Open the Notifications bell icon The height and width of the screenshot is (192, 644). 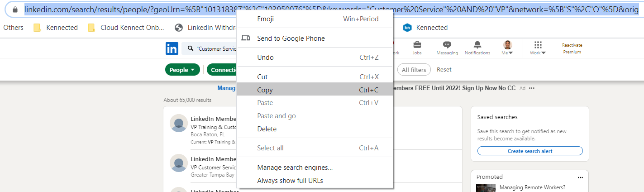[x=477, y=48]
